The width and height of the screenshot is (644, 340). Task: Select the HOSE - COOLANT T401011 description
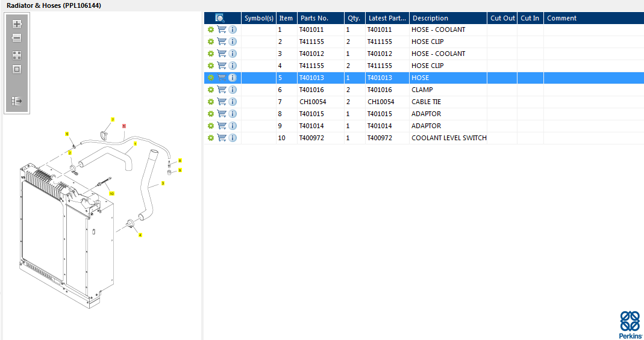(x=438, y=29)
